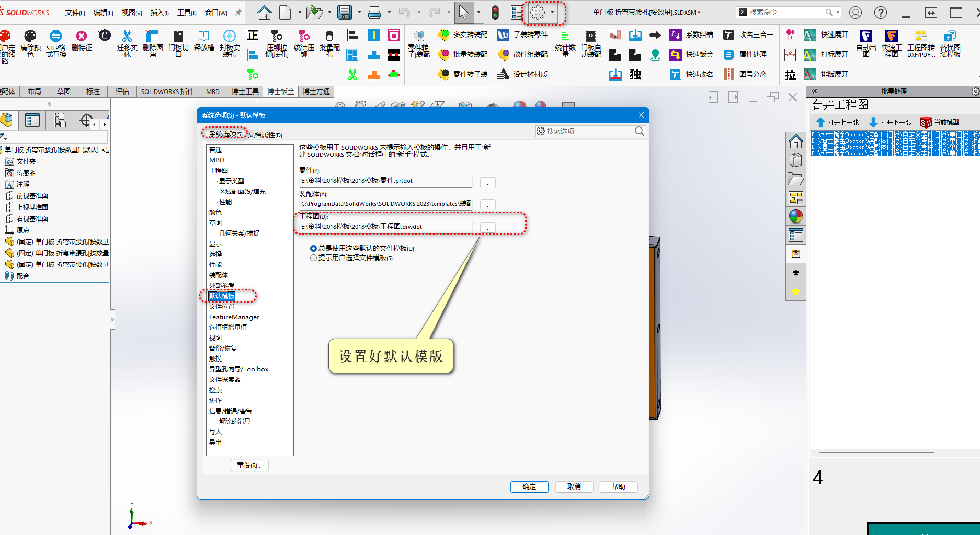The height and width of the screenshot is (535, 980).
Task: Open the 属性处理 tool
Action: 748,54
